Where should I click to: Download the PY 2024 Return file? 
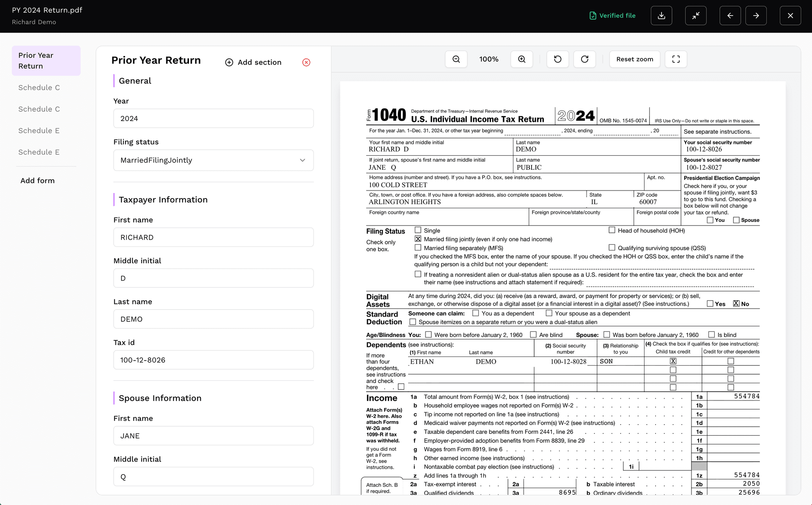click(661, 16)
